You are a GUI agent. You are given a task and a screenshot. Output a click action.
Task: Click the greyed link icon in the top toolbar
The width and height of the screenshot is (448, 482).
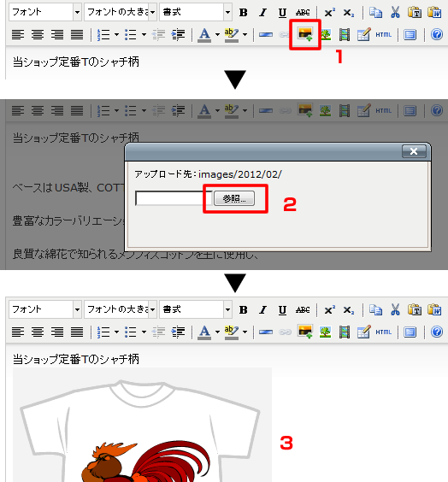(x=285, y=34)
